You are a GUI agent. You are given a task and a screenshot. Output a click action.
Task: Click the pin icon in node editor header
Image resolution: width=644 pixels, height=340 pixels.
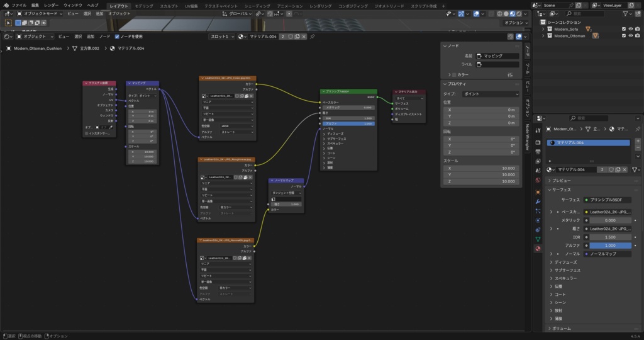[x=312, y=37]
